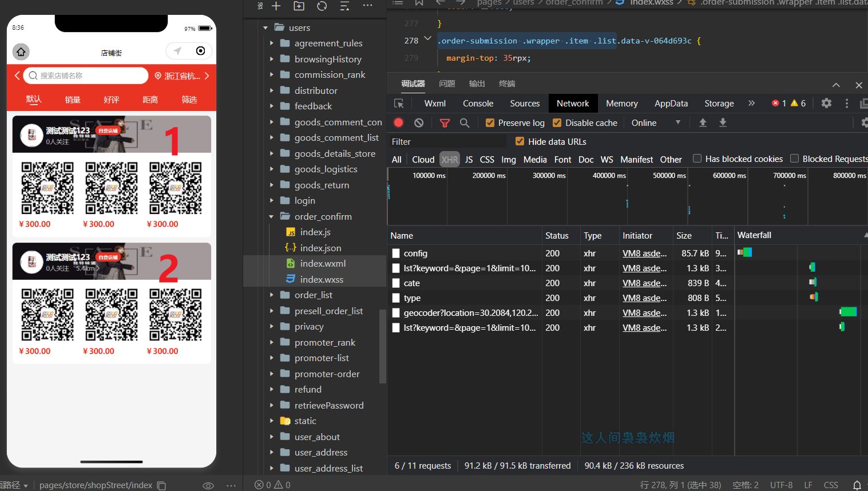Switch to the Console tab
The image size is (868, 491).
click(478, 103)
